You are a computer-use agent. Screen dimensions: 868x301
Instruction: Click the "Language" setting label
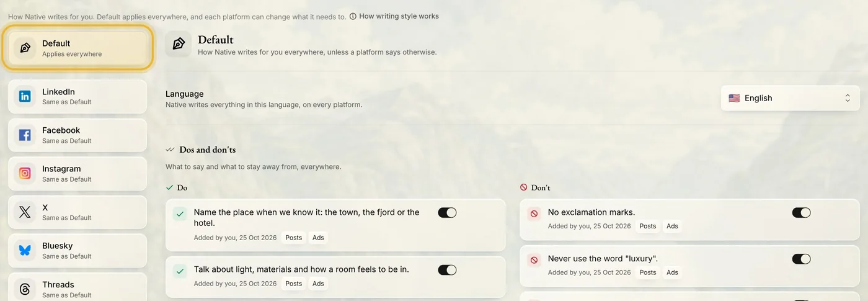185,94
